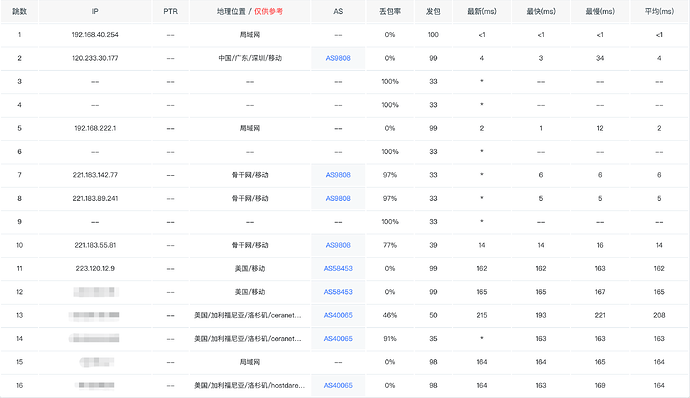690x398 pixels.
Task: Select IP address 192.168.222.1
Action: click(x=95, y=128)
